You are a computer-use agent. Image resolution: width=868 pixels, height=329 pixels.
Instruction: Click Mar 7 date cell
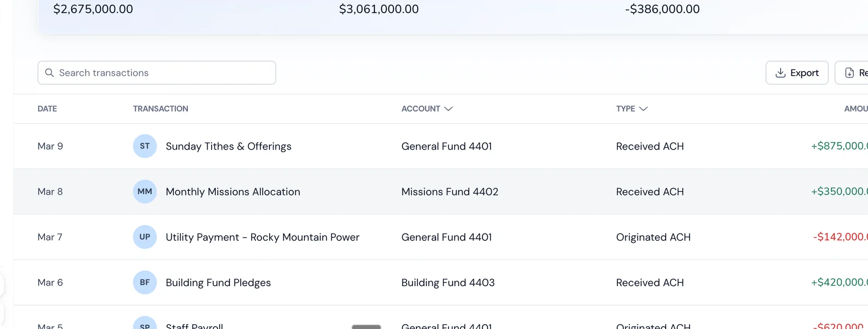click(x=50, y=237)
